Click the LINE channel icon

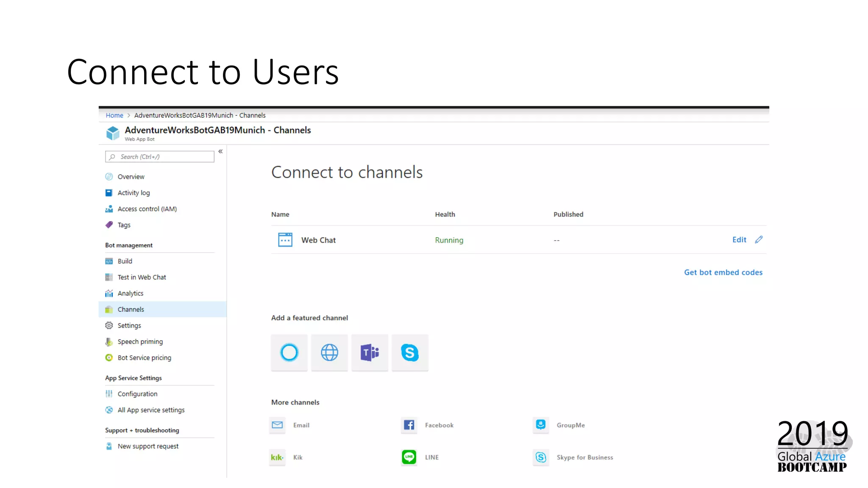[409, 457]
